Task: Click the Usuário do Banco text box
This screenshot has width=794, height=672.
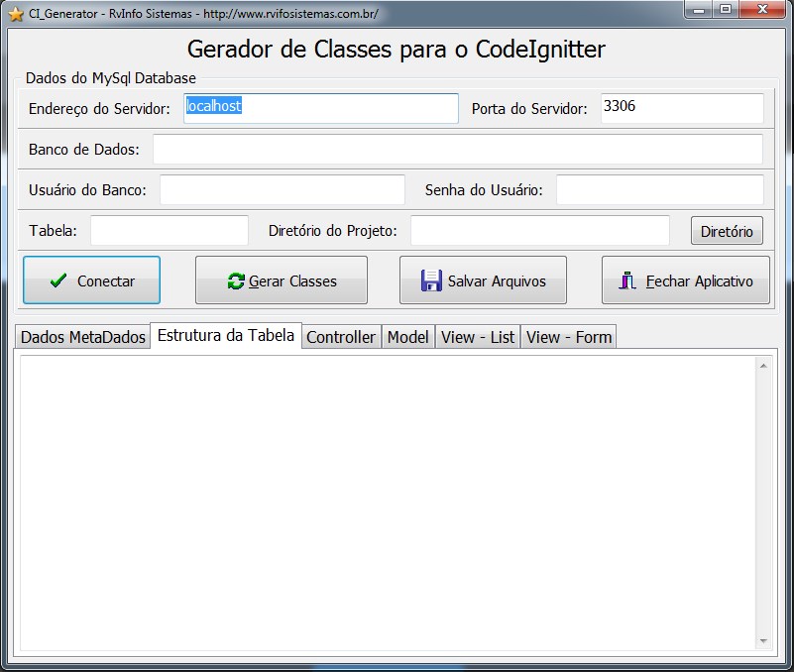Action: pyautogui.click(x=283, y=189)
